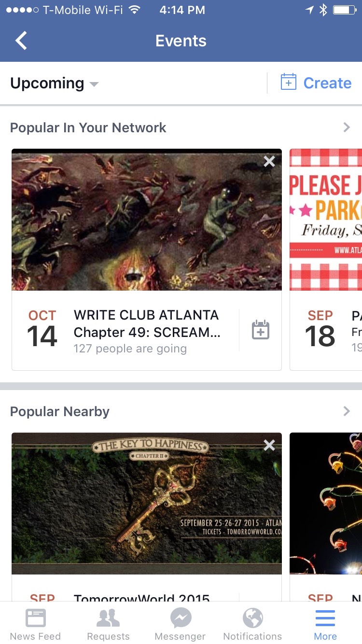Open the Requests tab
Viewport: 362px width, 644px height.
click(x=108, y=624)
